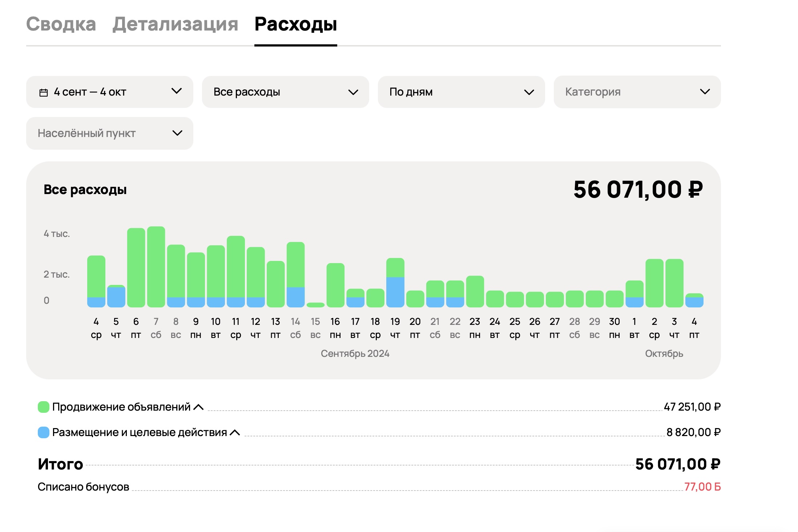Click the Сентябрь 2024 axis label

click(x=355, y=354)
